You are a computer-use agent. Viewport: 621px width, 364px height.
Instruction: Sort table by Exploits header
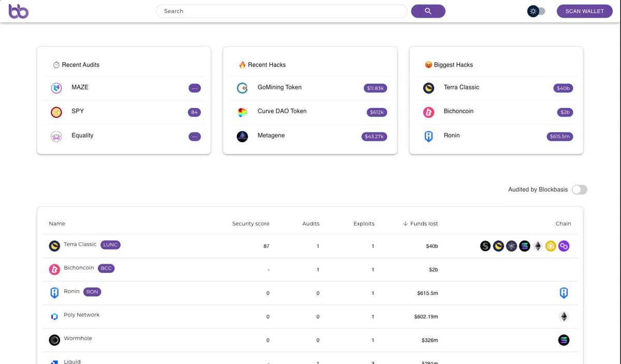[x=364, y=224]
